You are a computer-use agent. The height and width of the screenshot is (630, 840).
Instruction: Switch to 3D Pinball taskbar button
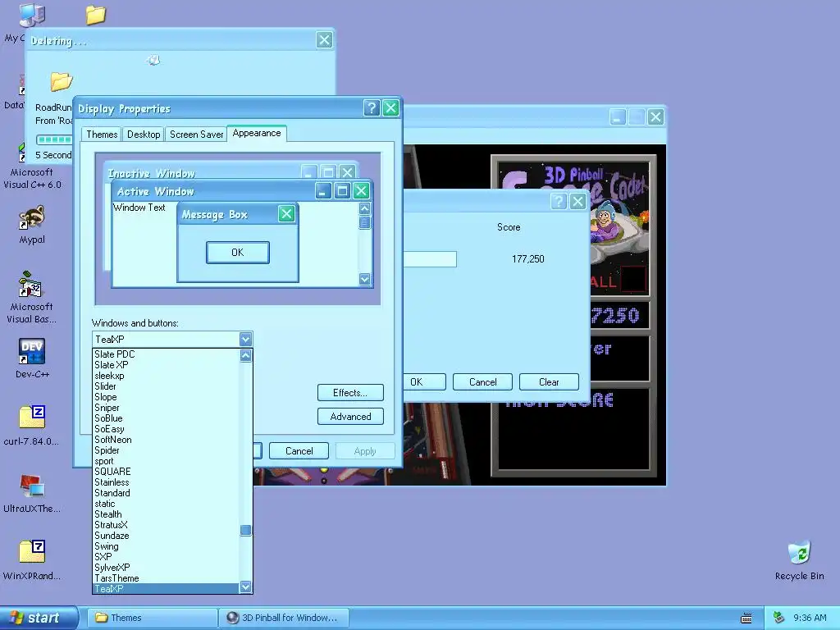tap(284, 618)
